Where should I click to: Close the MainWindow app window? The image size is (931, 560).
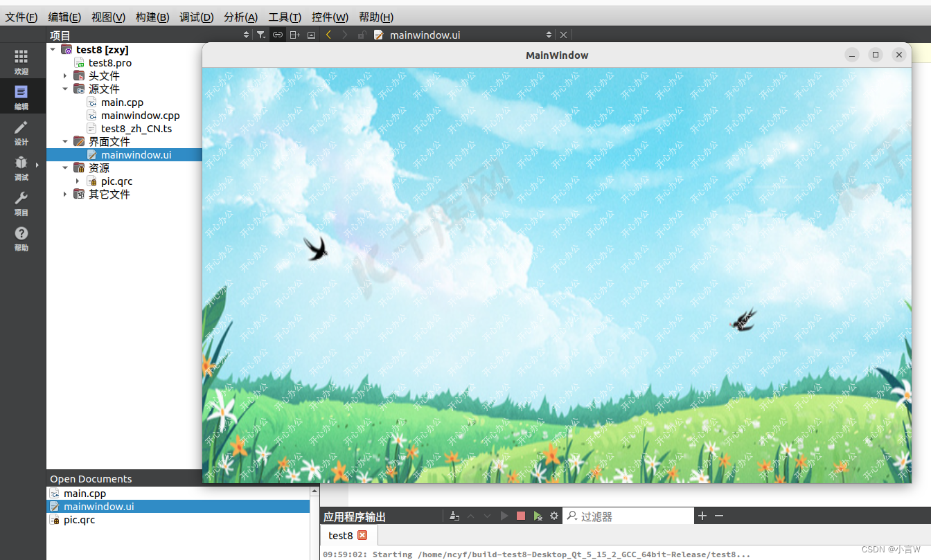click(x=898, y=55)
